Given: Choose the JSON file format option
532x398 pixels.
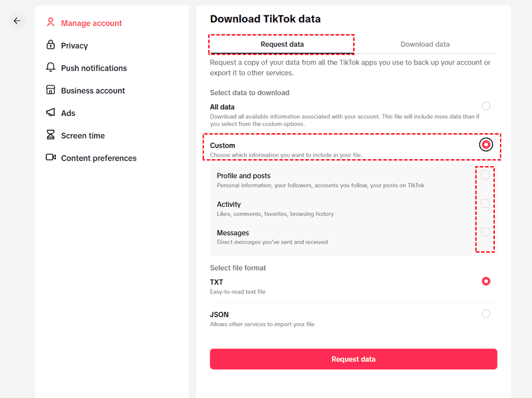Looking at the screenshot, I should (x=486, y=314).
